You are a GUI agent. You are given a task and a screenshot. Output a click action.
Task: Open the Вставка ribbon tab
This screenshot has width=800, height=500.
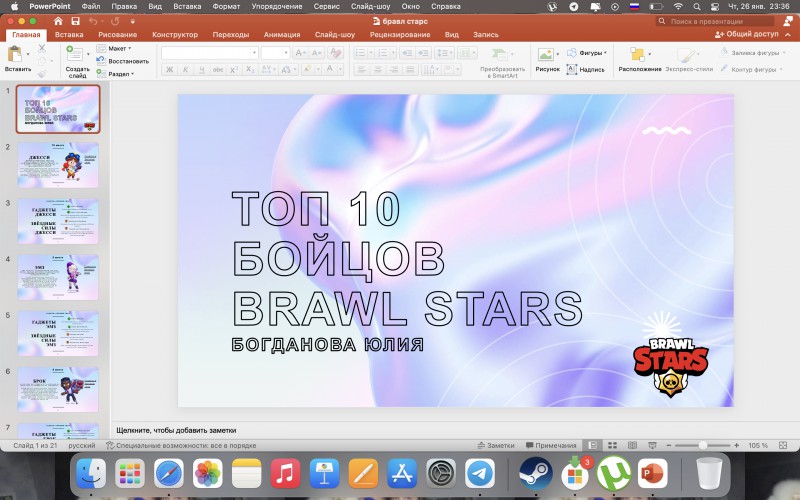(69, 35)
